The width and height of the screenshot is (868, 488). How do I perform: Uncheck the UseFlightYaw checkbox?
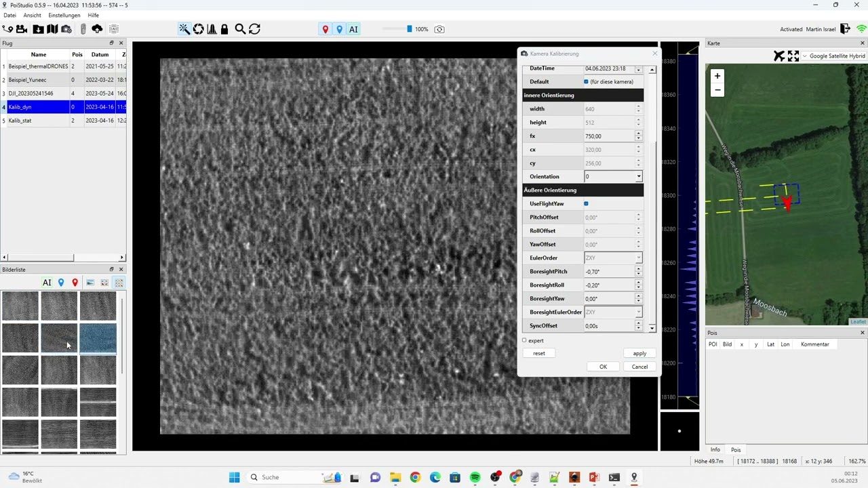click(586, 203)
